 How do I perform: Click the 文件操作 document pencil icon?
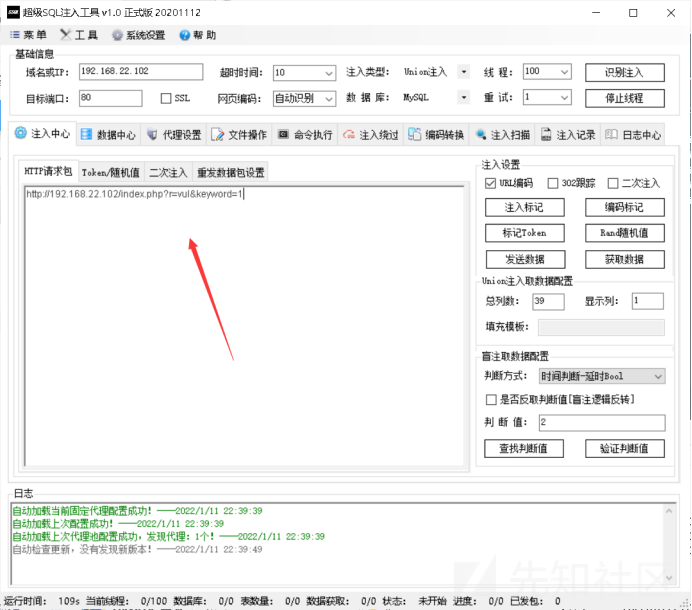[x=218, y=135]
